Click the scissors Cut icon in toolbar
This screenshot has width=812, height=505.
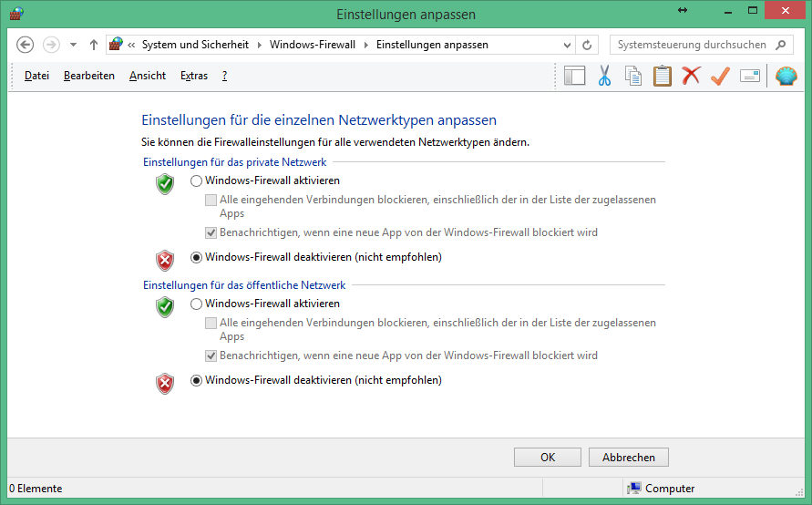(603, 76)
